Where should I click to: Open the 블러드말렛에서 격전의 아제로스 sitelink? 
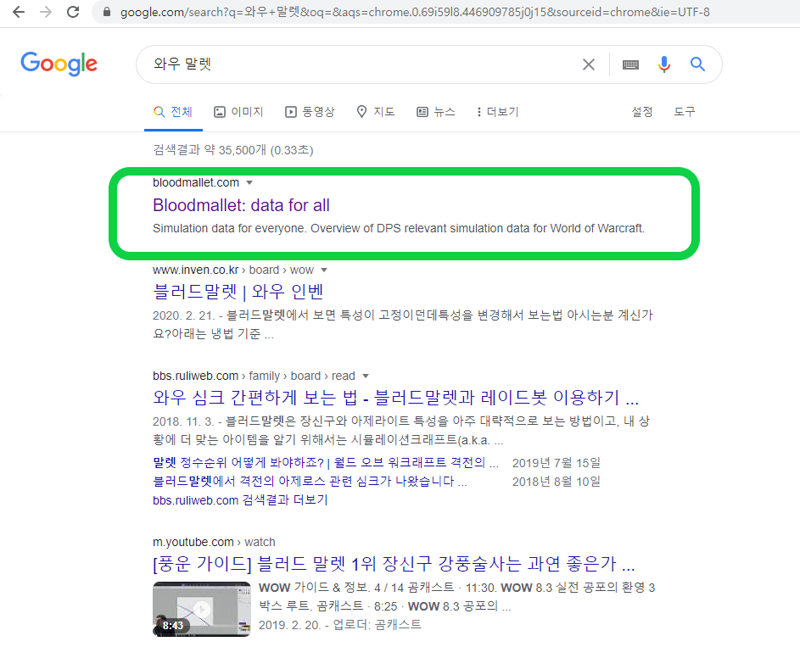coord(309,481)
